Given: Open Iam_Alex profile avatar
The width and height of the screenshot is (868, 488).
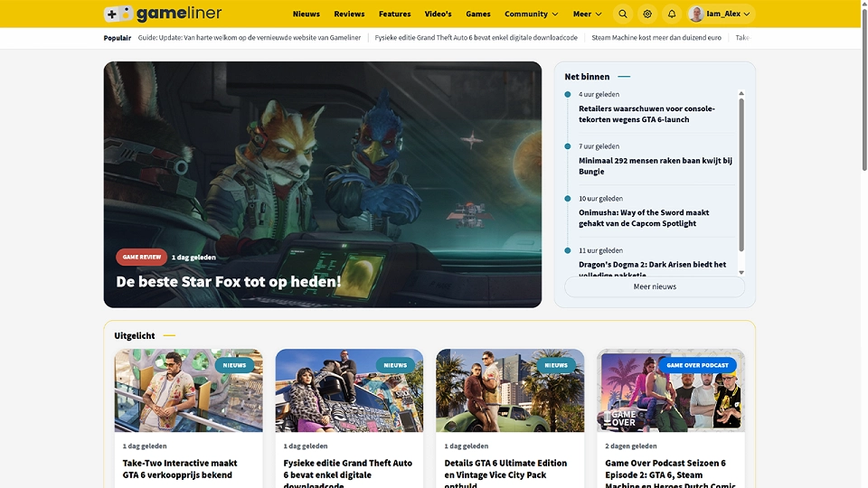Looking at the screenshot, I should click(696, 14).
